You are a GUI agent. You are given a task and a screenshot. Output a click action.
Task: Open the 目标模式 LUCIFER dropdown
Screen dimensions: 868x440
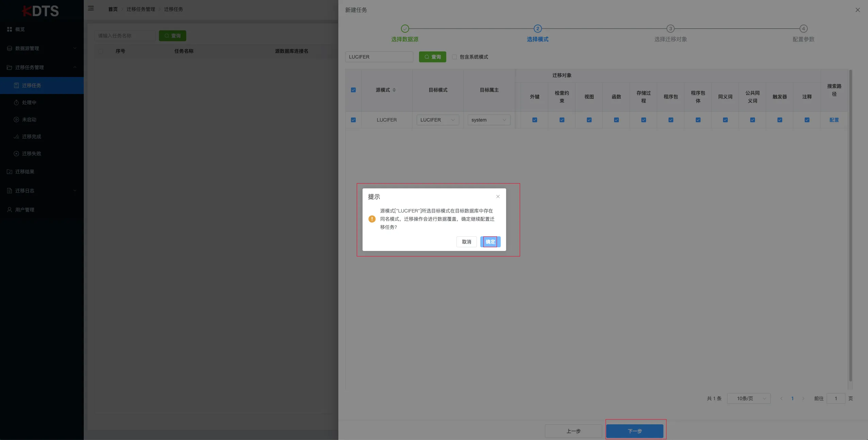(437, 120)
